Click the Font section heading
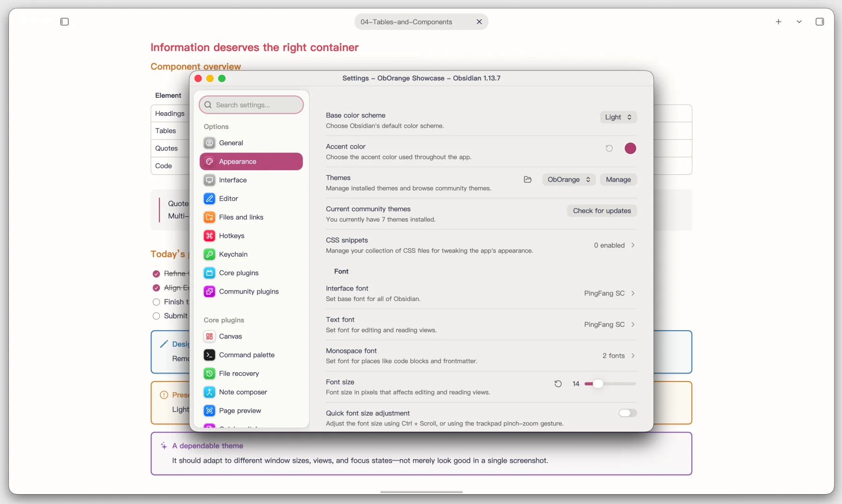The width and height of the screenshot is (842, 504). [341, 272]
